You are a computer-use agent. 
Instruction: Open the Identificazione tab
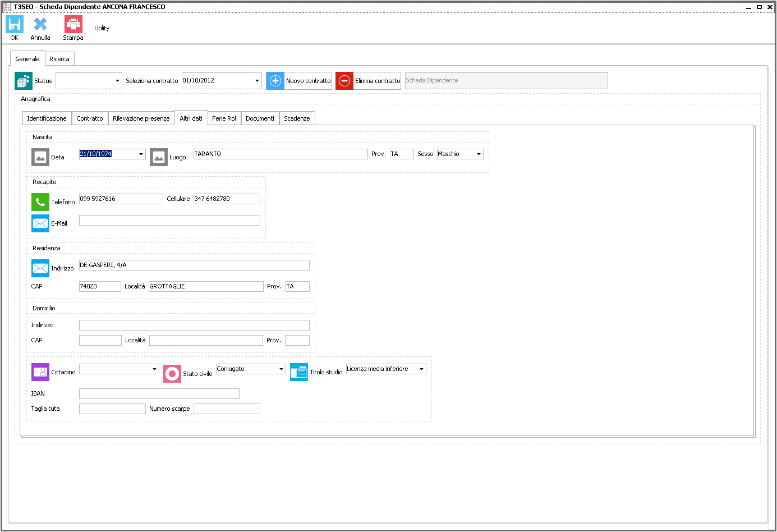47,118
